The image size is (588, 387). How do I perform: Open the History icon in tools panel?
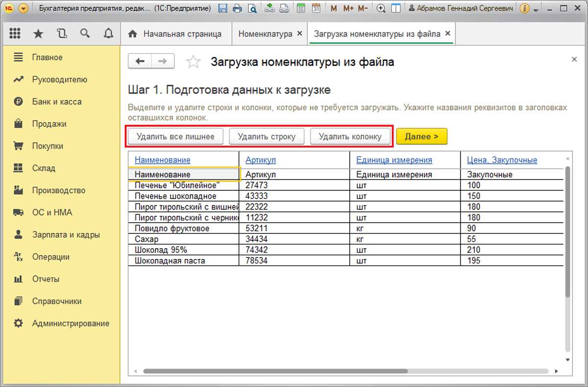(x=61, y=33)
